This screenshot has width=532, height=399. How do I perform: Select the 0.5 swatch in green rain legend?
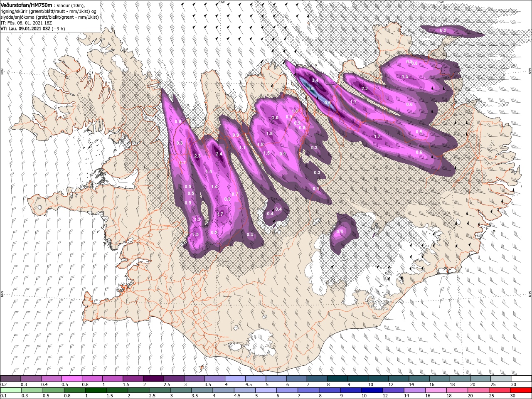click(53, 390)
